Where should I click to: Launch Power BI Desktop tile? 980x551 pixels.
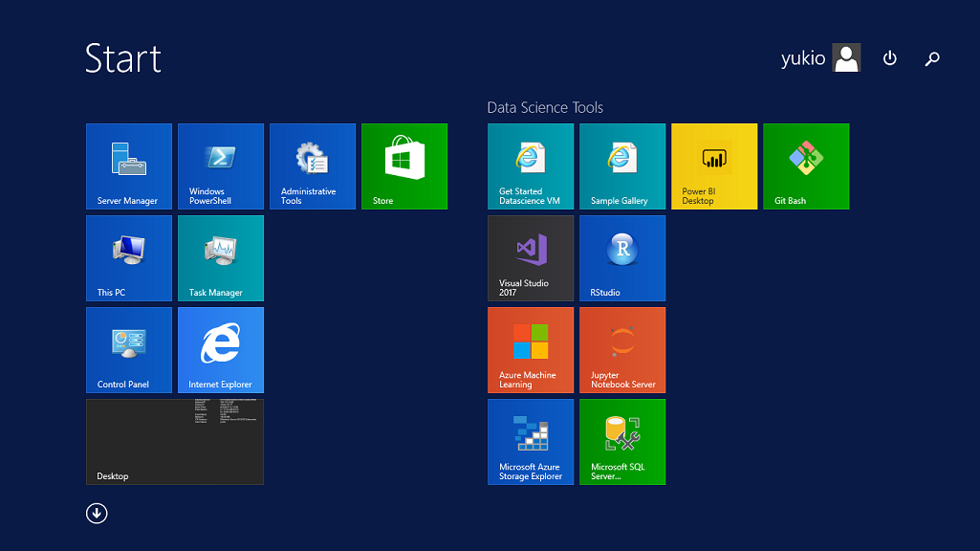coord(714,166)
